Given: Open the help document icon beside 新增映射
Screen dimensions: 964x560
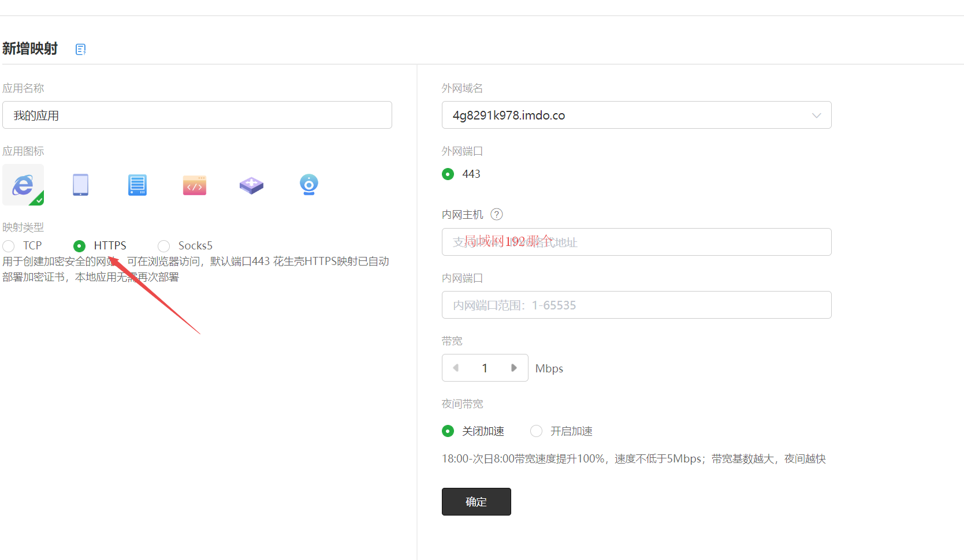Looking at the screenshot, I should pyautogui.click(x=81, y=50).
